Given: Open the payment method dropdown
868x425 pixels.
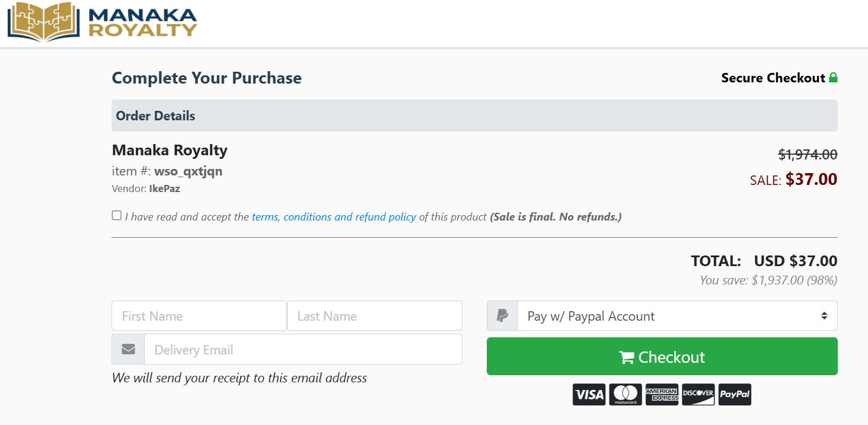Looking at the screenshot, I should tap(676, 315).
